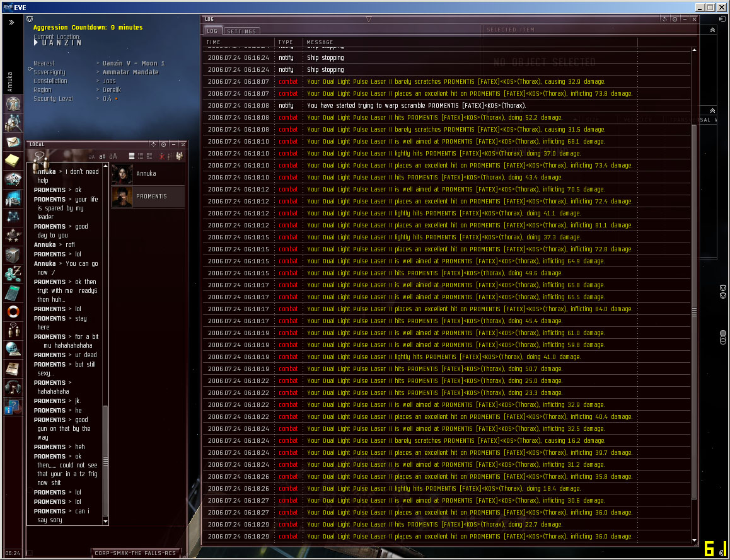Sort log by TIME column header
730x560 pixels.
point(213,42)
